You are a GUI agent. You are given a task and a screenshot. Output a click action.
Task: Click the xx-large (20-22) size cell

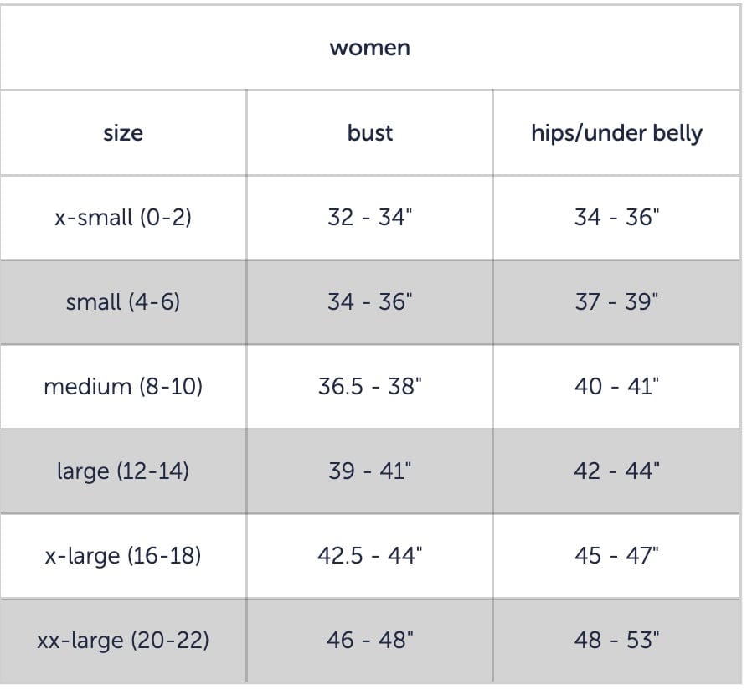click(x=123, y=641)
